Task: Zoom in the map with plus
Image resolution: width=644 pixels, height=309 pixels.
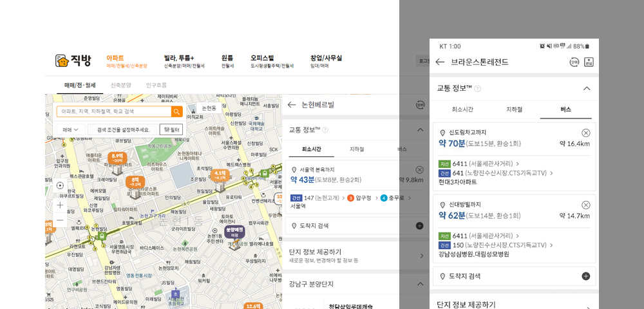Action: coord(60,205)
